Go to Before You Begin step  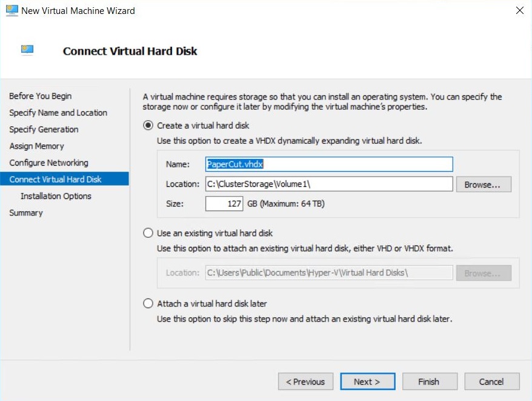(41, 96)
